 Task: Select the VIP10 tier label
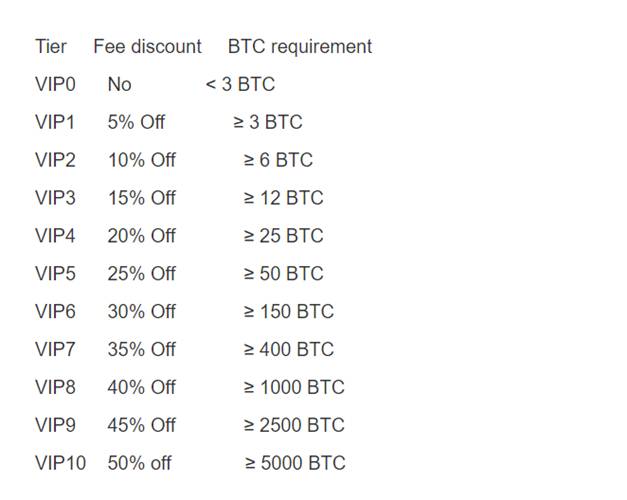[60, 463]
